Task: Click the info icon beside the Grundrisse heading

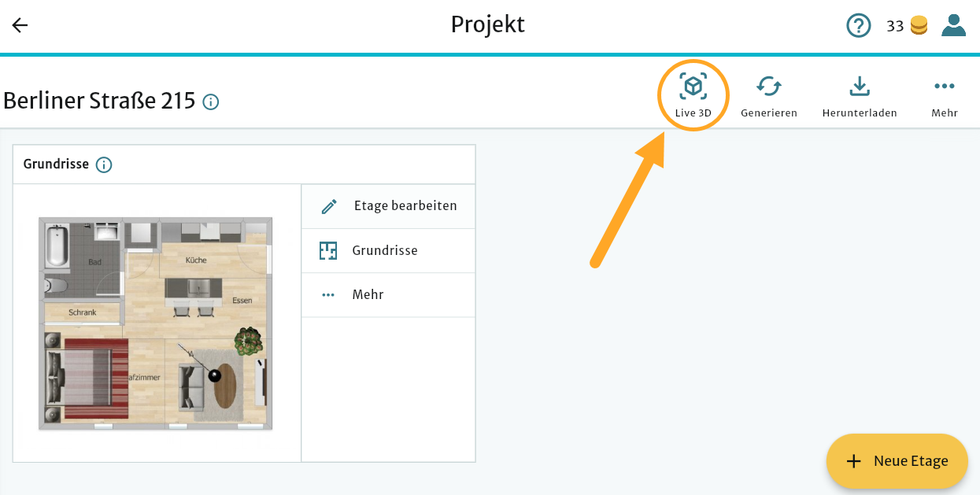Action: tap(103, 164)
